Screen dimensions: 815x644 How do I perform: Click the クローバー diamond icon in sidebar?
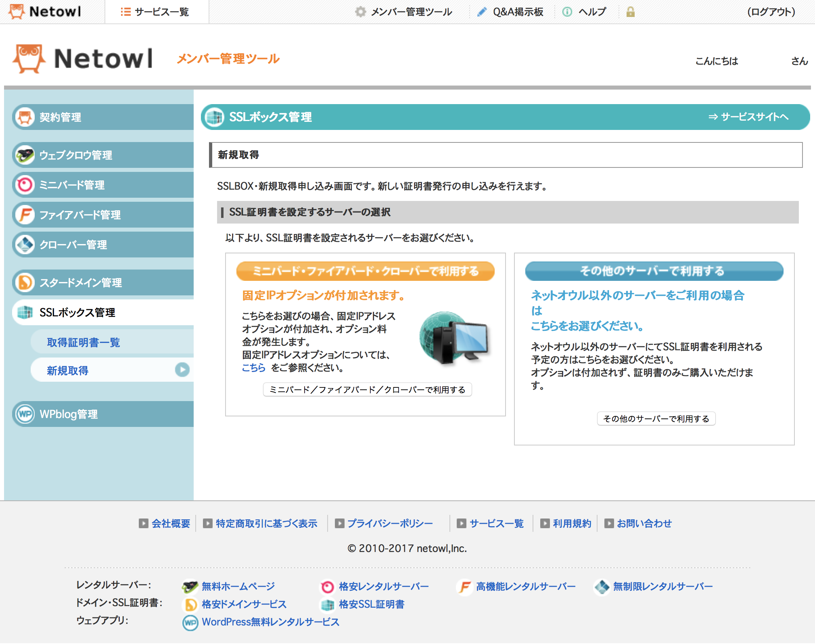(25, 245)
